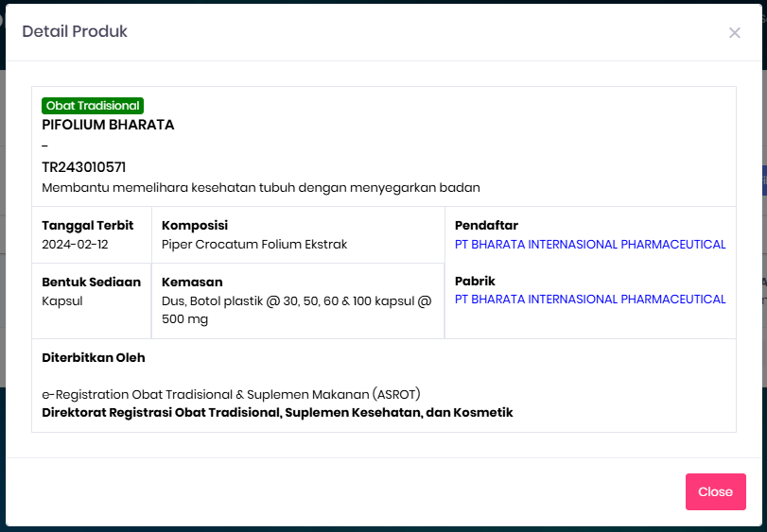Viewport: 767px width, 532px height.
Task: Select the date 2024-02-12
Action: (x=75, y=245)
